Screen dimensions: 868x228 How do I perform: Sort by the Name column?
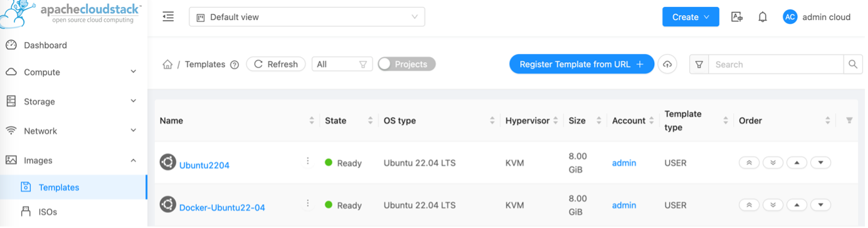click(x=237, y=121)
